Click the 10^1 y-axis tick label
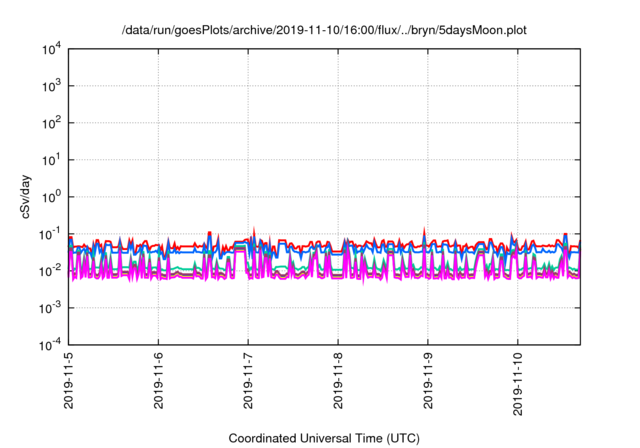This screenshot has width=640, height=448. [x=51, y=161]
